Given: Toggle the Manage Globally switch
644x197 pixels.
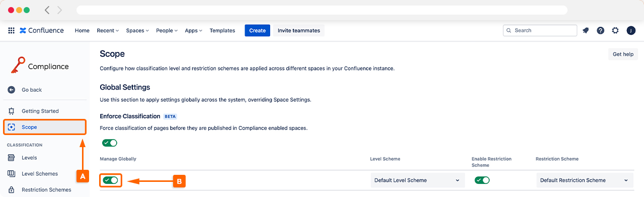Looking at the screenshot, I should tap(110, 180).
